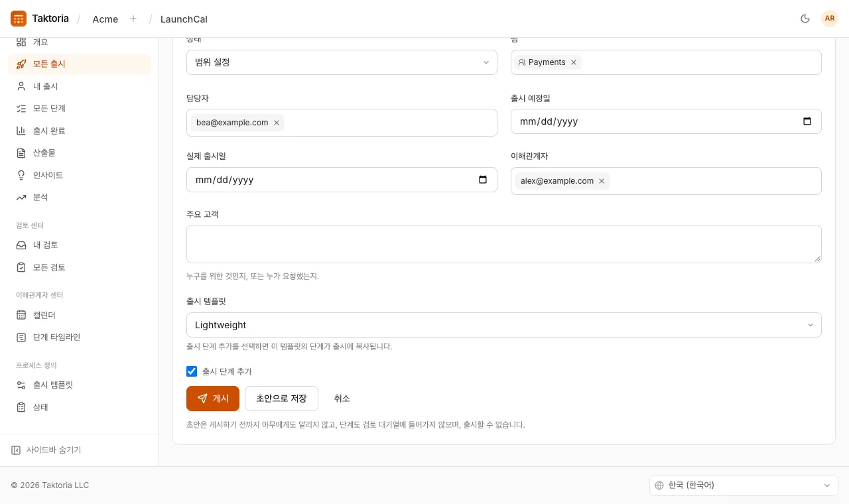Open 모든 검토 list

(80, 267)
